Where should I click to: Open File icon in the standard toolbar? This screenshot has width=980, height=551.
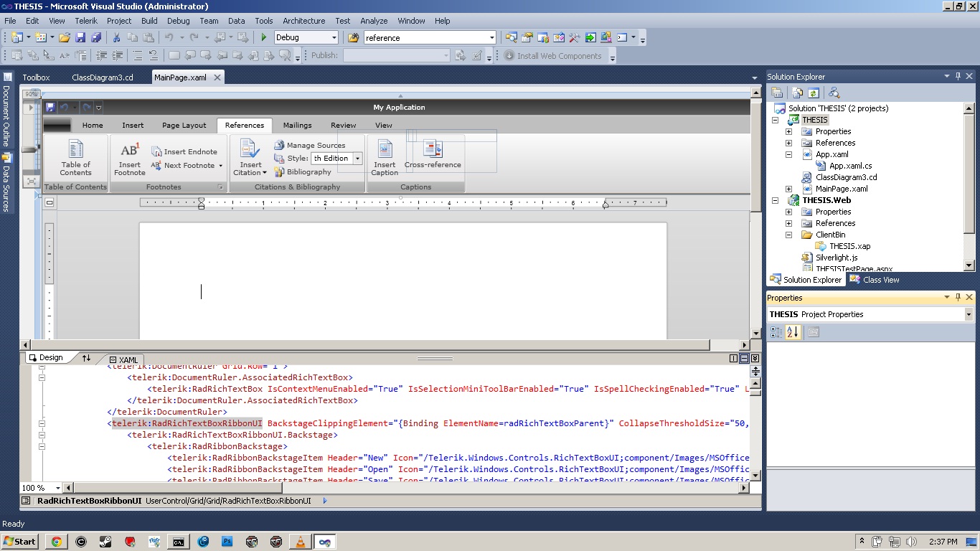tap(65, 38)
